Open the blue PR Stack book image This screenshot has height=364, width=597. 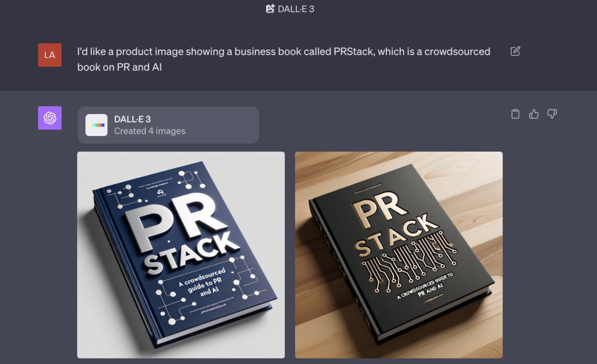[181, 255]
